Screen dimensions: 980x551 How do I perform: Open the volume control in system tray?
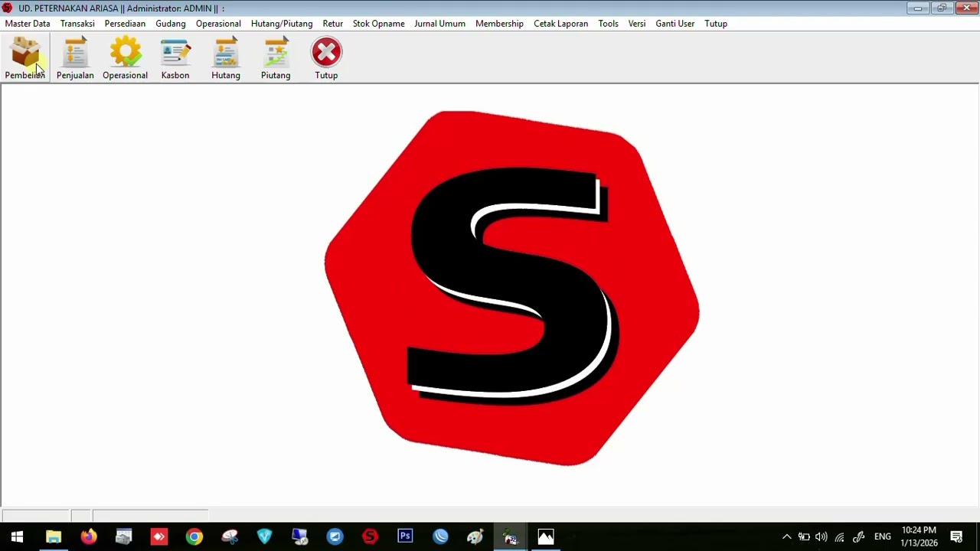click(822, 536)
